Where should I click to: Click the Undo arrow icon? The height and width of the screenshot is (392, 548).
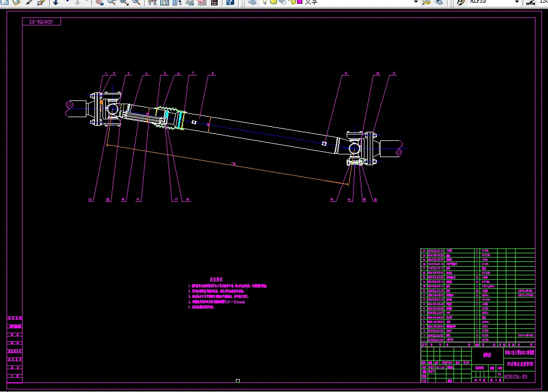pyautogui.click(x=56, y=2)
